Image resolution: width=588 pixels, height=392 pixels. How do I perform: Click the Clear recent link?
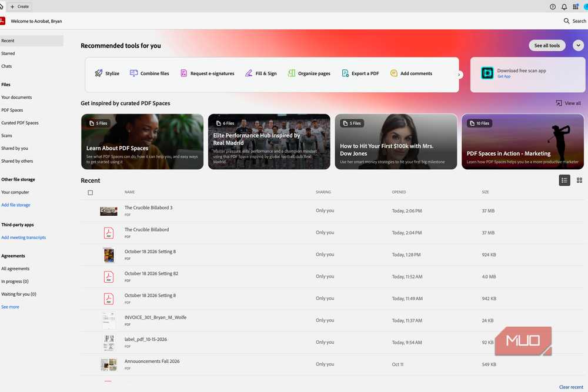tap(571, 387)
